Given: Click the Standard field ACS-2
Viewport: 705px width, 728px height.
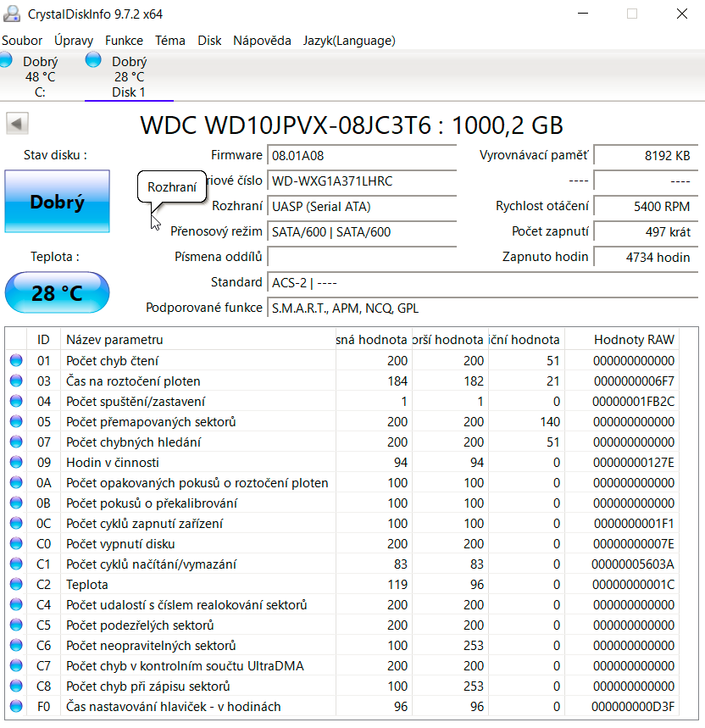Looking at the screenshot, I should point(483,283).
